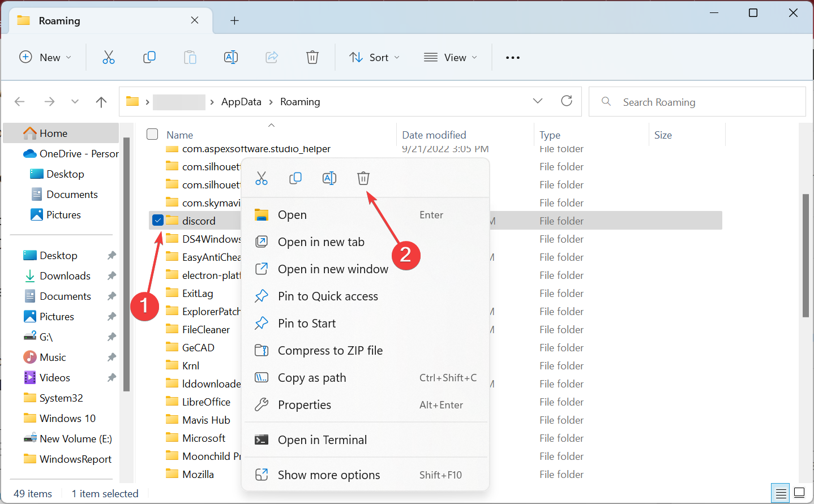Expand the chevron before AppData in the path
Image resolution: width=814 pixels, height=504 pixels.
pos(212,102)
